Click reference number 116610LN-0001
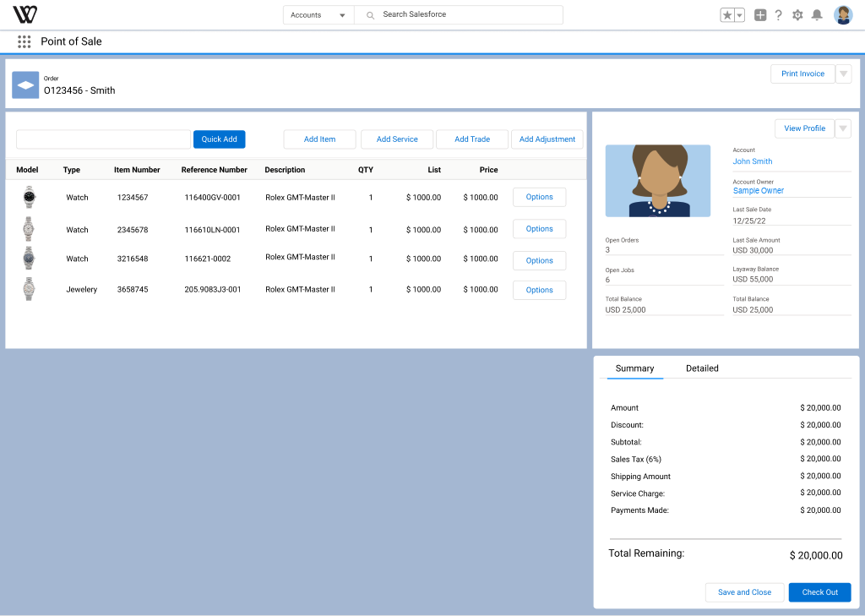 point(212,230)
